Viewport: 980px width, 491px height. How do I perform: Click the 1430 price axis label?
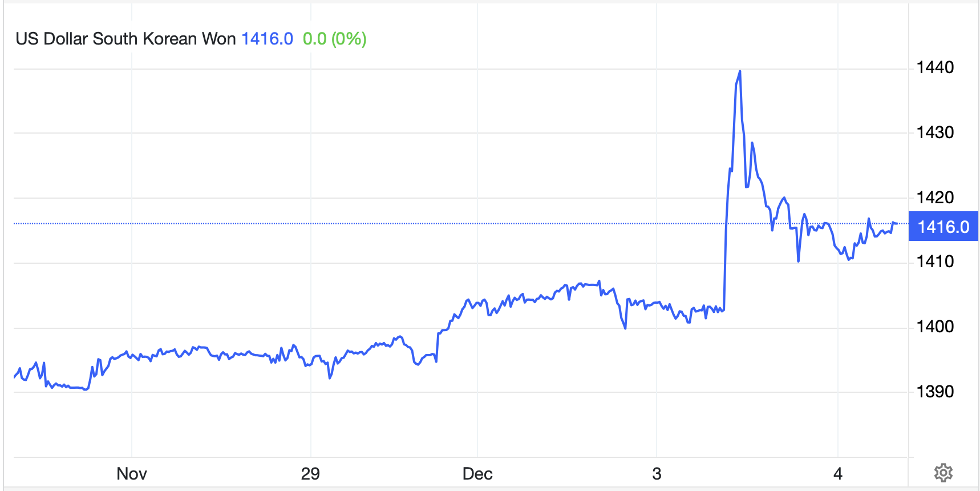[x=935, y=132]
